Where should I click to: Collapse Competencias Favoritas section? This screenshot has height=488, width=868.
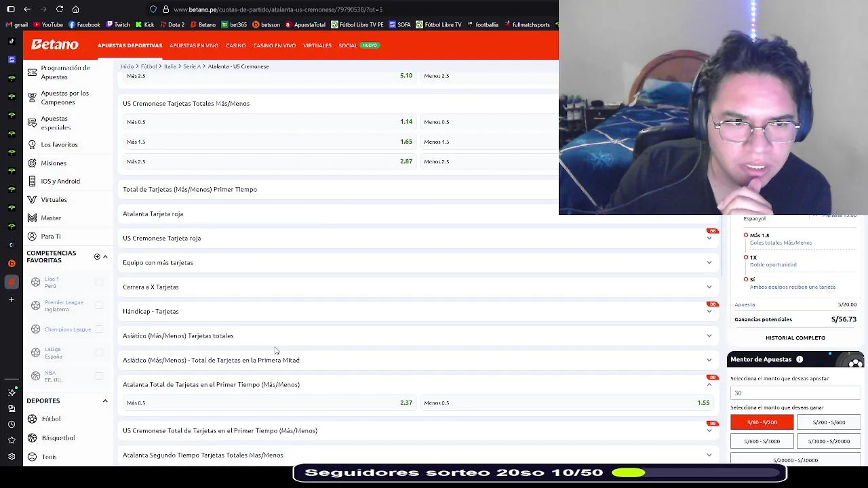(105, 257)
